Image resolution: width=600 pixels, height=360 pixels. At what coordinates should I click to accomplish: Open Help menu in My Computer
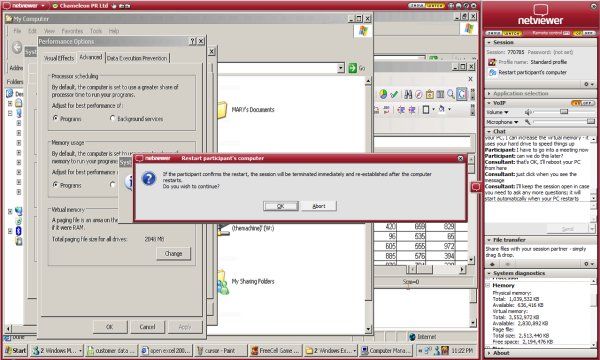[114, 31]
